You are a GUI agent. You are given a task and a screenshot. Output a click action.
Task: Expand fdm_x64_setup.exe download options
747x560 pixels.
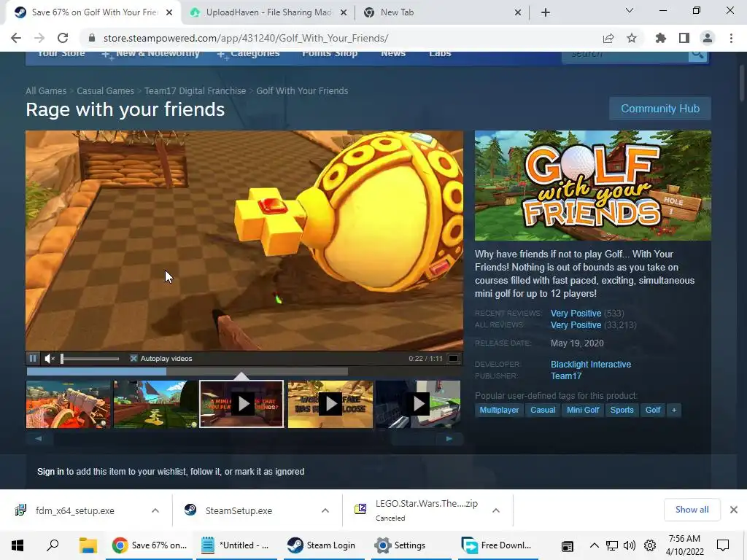(155, 510)
